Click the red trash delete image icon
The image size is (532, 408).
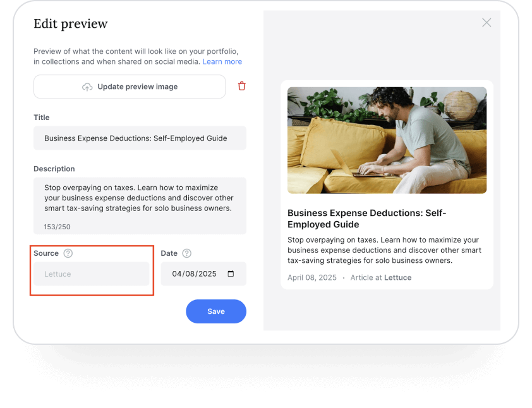[241, 86]
